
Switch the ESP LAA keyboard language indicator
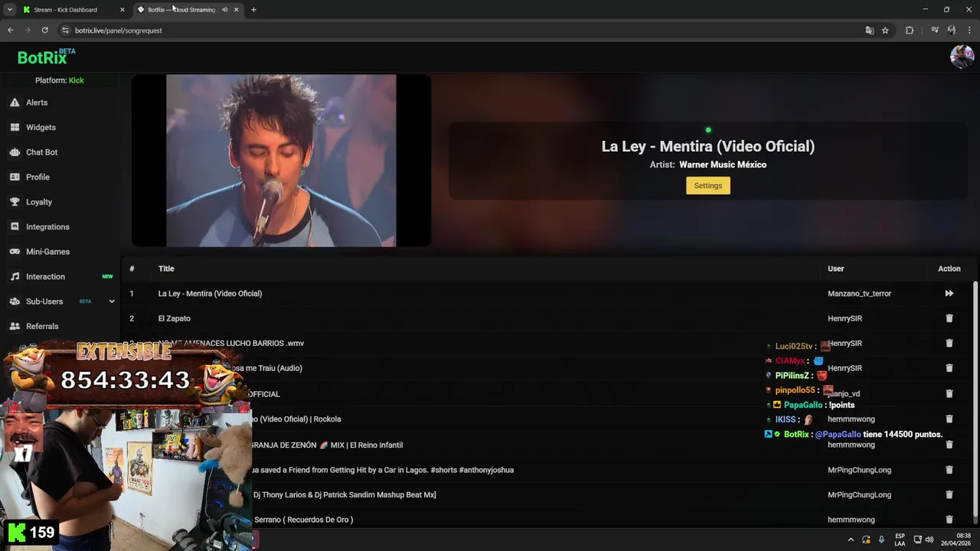point(900,540)
